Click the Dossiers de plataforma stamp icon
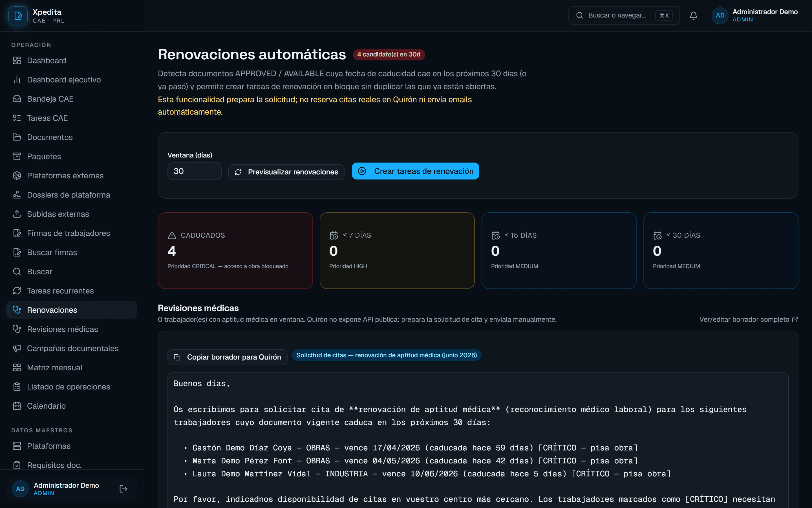This screenshot has height=508, width=812. click(x=17, y=194)
